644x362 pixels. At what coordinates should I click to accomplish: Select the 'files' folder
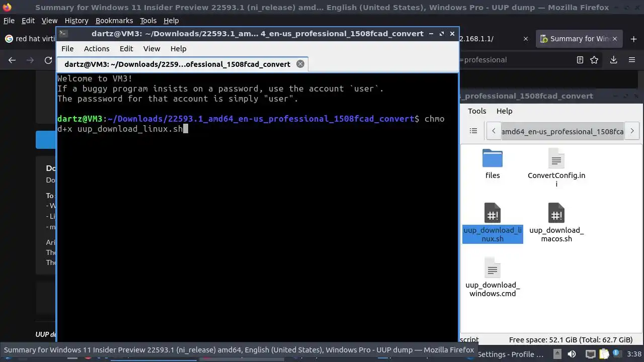click(x=493, y=164)
